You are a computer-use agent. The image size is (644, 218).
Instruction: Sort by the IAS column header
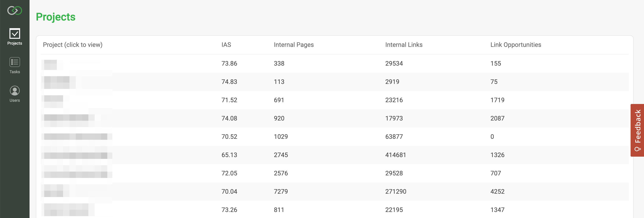tap(226, 45)
